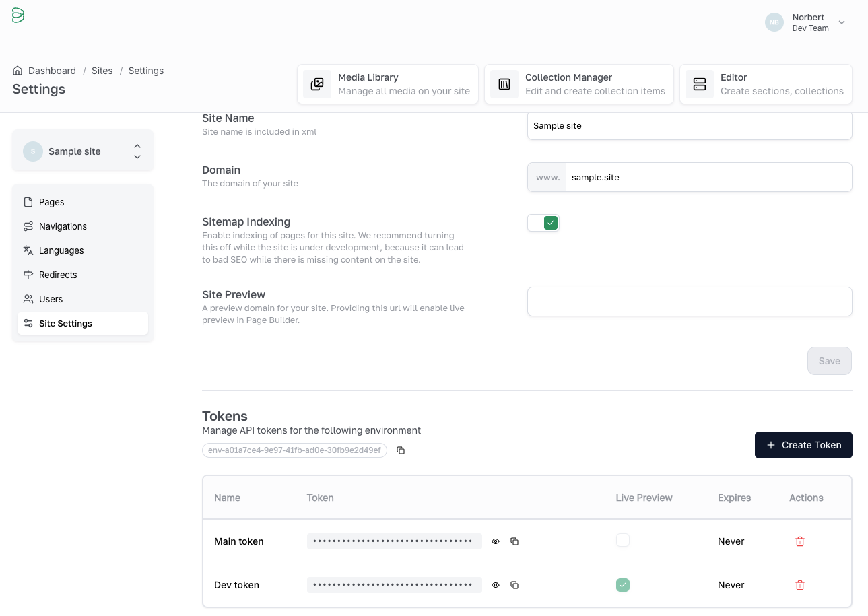
Task: Turn off the Sitemap Indexing switch
Action: pos(543,223)
